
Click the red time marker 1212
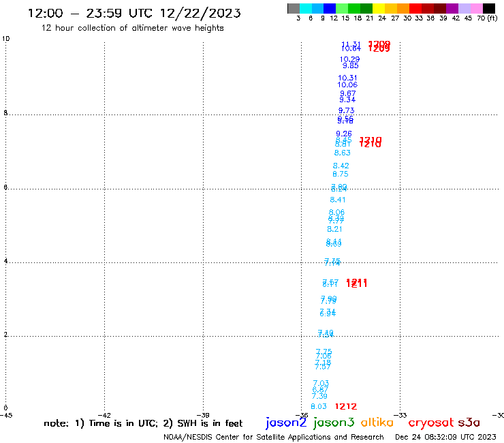coord(346,406)
